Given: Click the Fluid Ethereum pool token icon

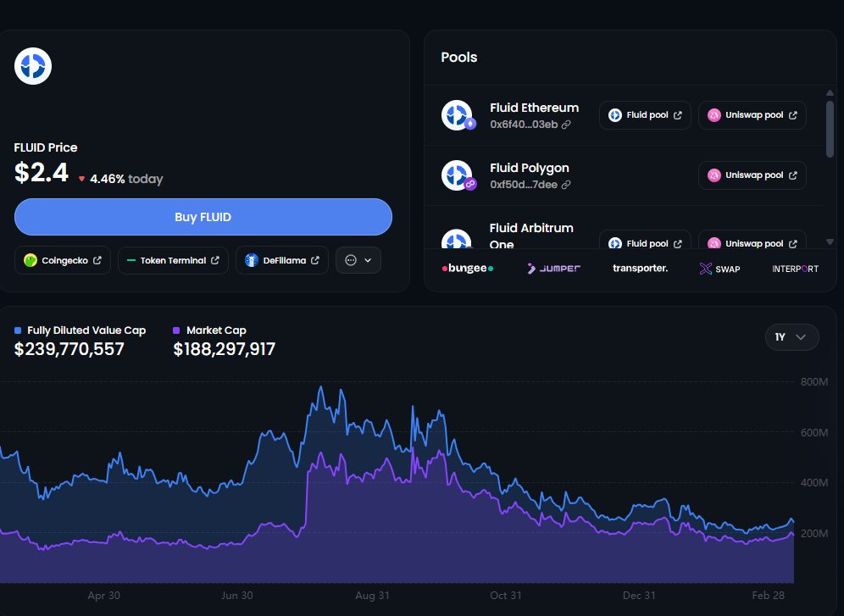Looking at the screenshot, I should coord(457,115).
